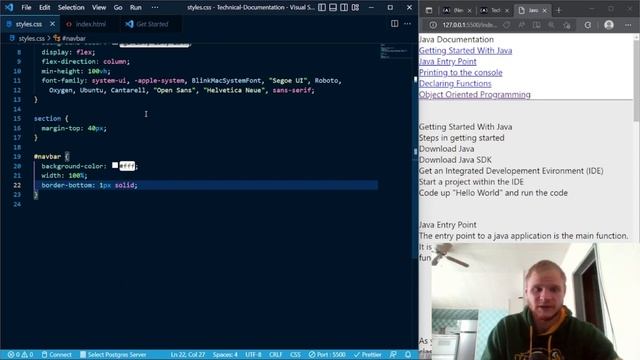Switch to the styles.css editor tab
Viewport: 640px width, 360px height.
29,24
